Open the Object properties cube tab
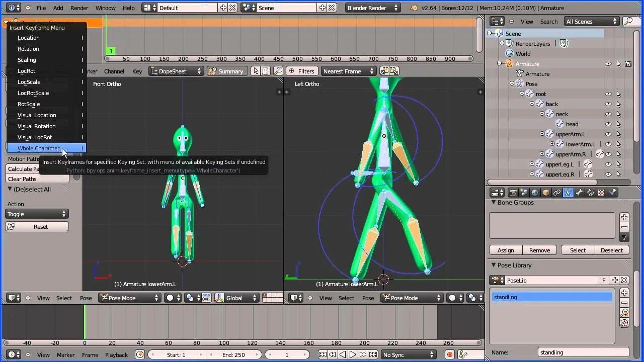The width and height of the screenshot is (644, 362). (546, 193)
